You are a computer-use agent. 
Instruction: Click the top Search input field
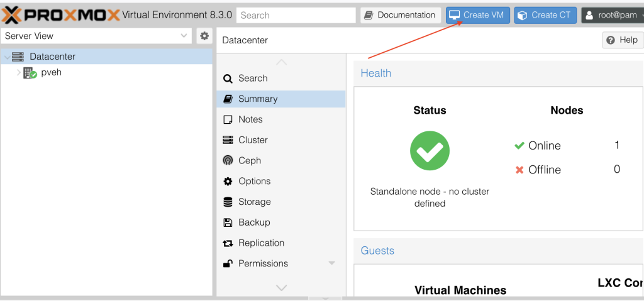tap(296, 15)
